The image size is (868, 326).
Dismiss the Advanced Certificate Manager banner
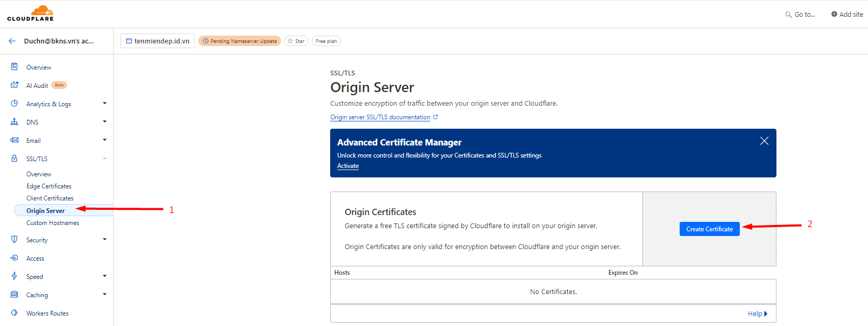[x=764, y=141]
